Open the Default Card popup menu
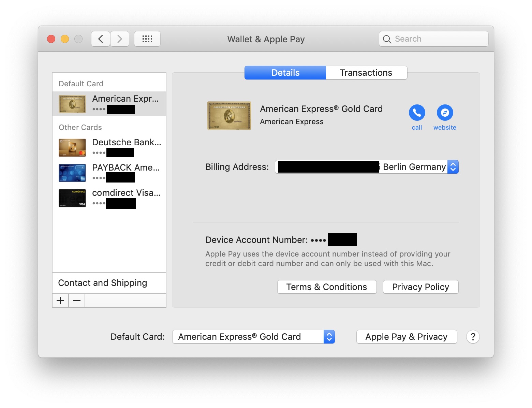 pos(253,337)
